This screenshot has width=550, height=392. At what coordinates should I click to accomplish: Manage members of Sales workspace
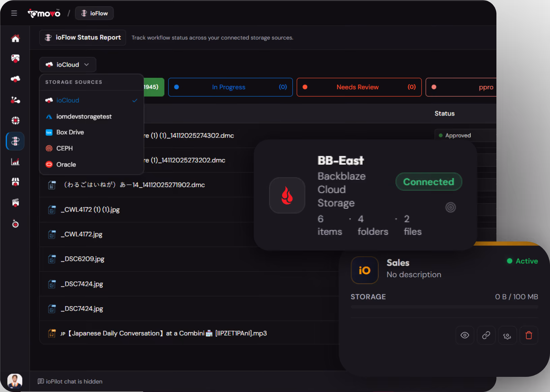pyautogui.click(x=507, y=335)
